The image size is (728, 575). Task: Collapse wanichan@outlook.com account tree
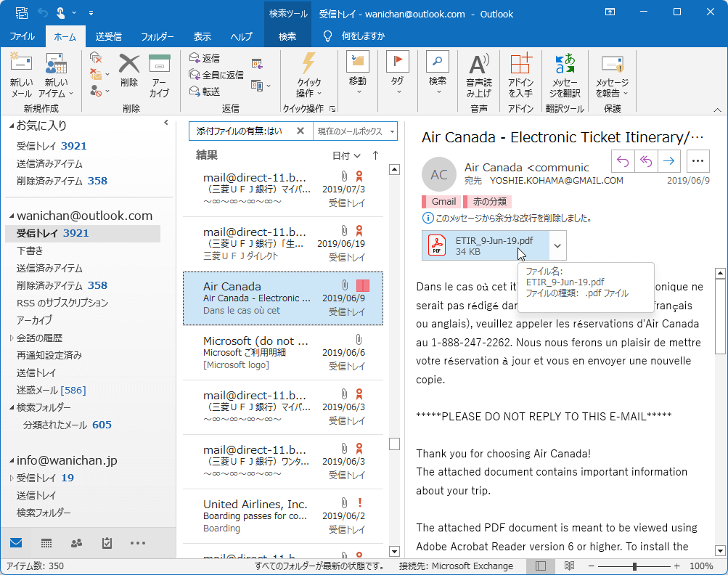point(11,216)
